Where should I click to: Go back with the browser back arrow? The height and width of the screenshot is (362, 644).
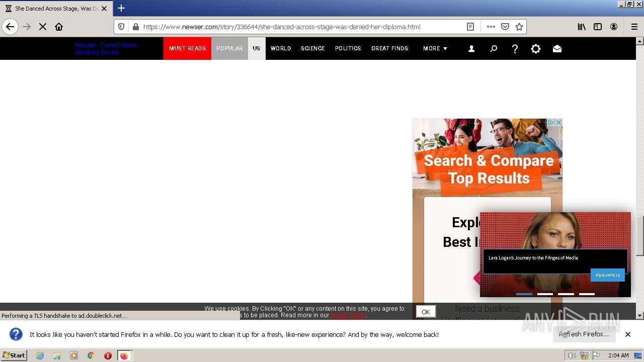coord(10,27)
